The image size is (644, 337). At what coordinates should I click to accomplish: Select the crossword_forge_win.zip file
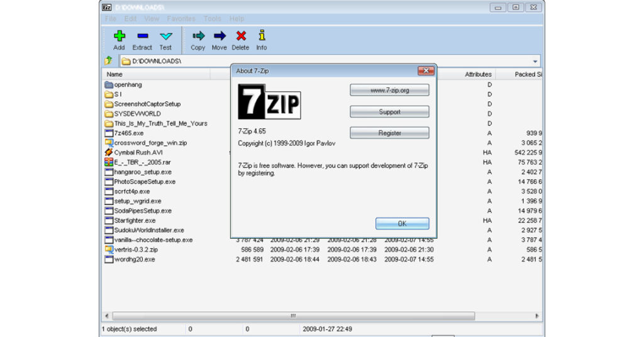[x=150, y=143]
